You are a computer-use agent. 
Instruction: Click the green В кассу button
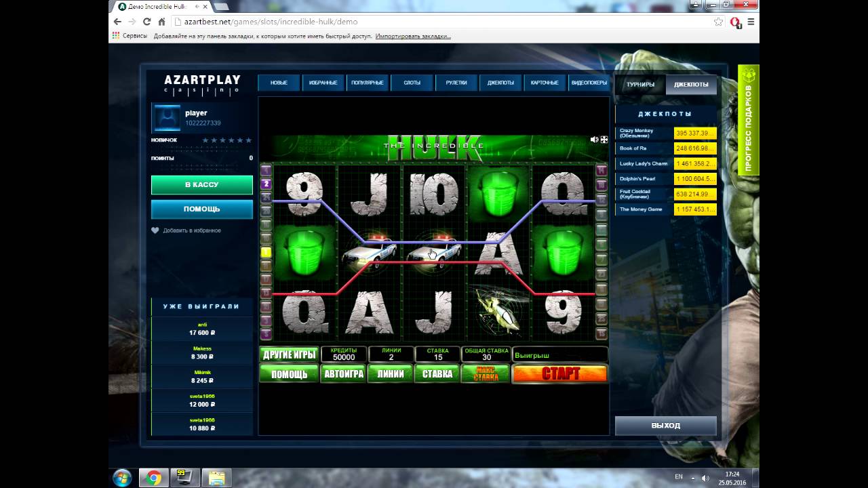[202, 184]
